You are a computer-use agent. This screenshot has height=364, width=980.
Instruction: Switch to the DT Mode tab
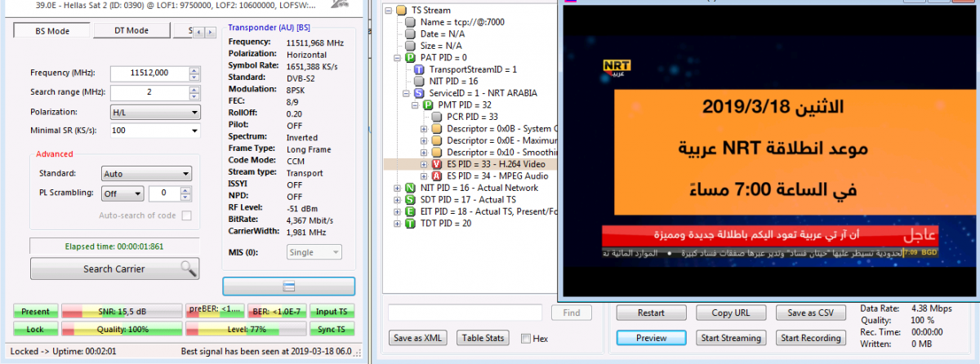(x=131, y=31)
